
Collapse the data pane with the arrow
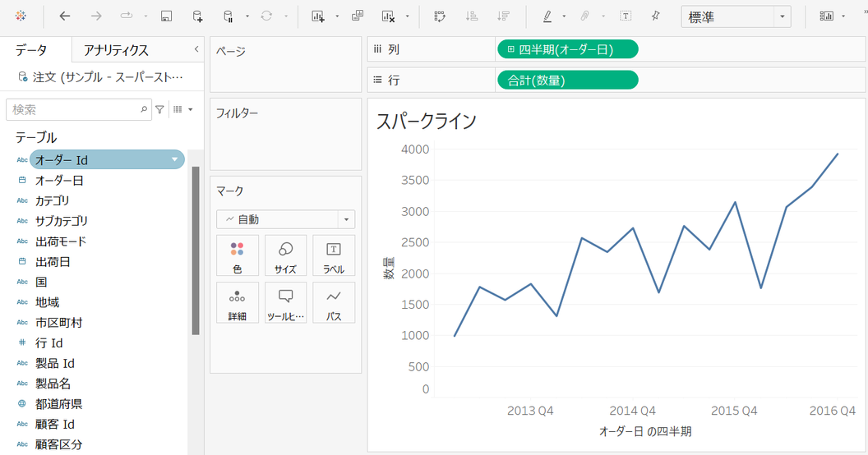point(196,49)
